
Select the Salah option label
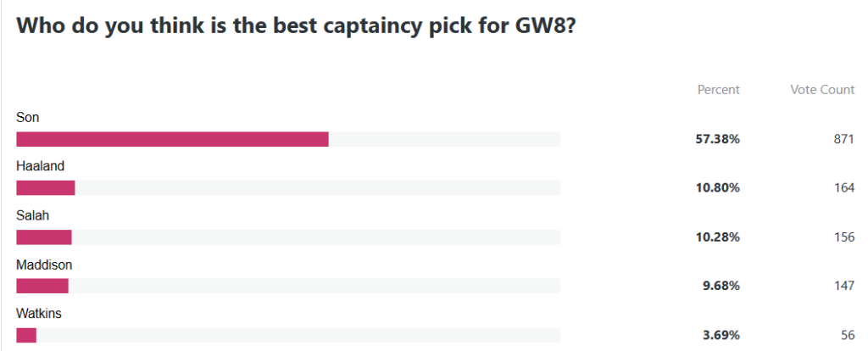point(33,215)
